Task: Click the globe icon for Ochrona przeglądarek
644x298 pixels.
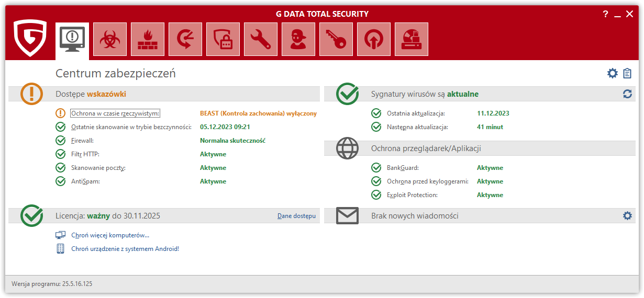Action: click(347, 148)
